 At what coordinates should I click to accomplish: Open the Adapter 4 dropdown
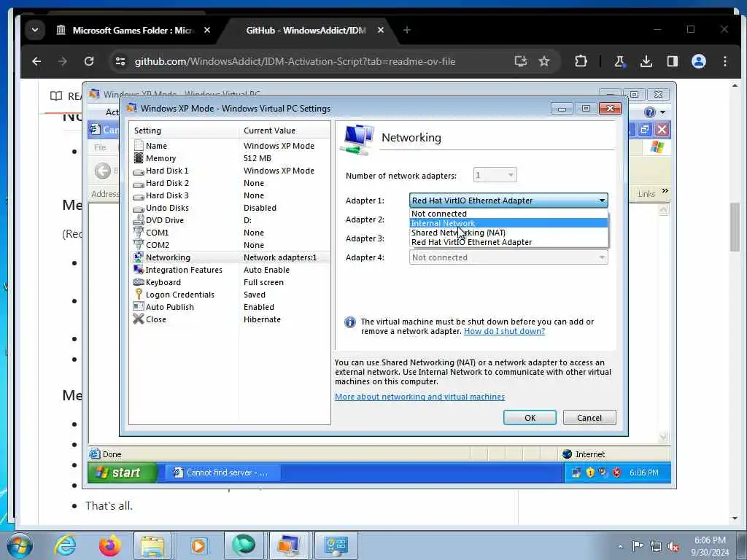pyautogui.click(x=508, y=257)
